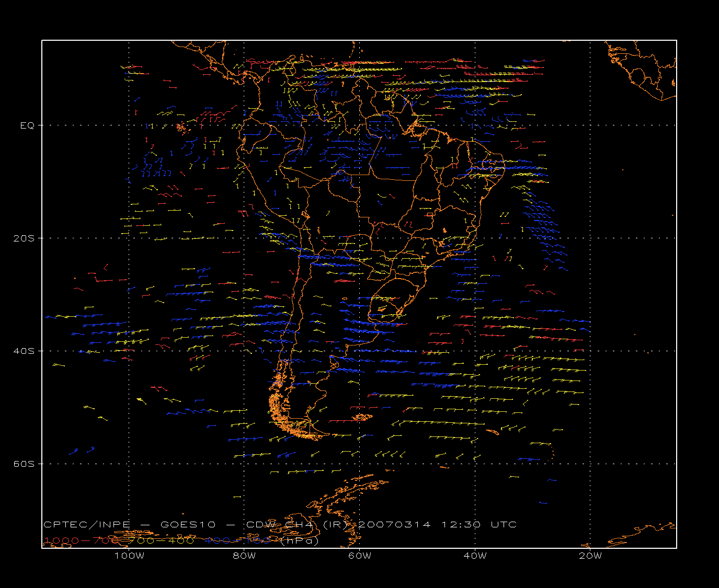
Task: Click the CPTEC/INPE caption text
Action: (87, 525)
